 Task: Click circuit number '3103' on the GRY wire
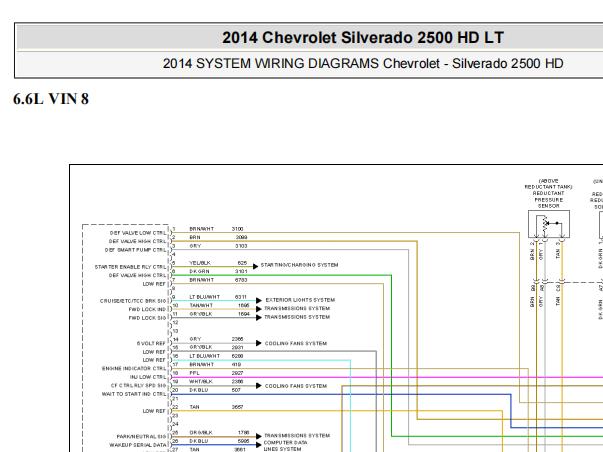click(241, 246)
